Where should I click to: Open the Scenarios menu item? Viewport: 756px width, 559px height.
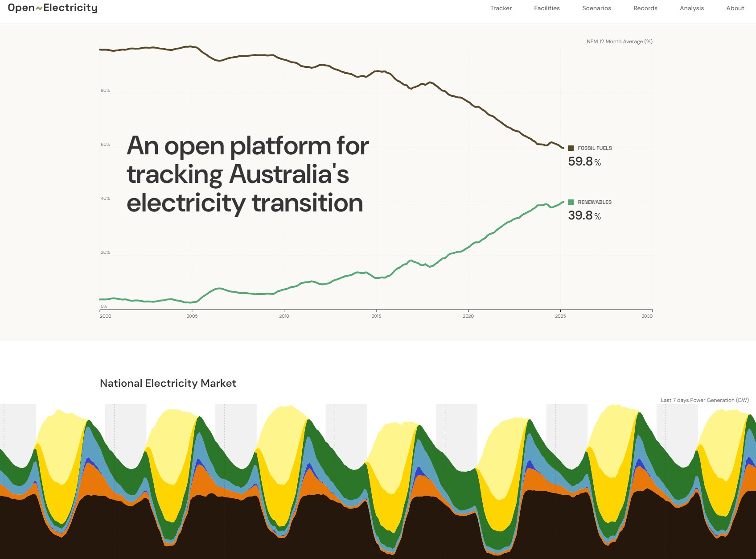[596, 8]
